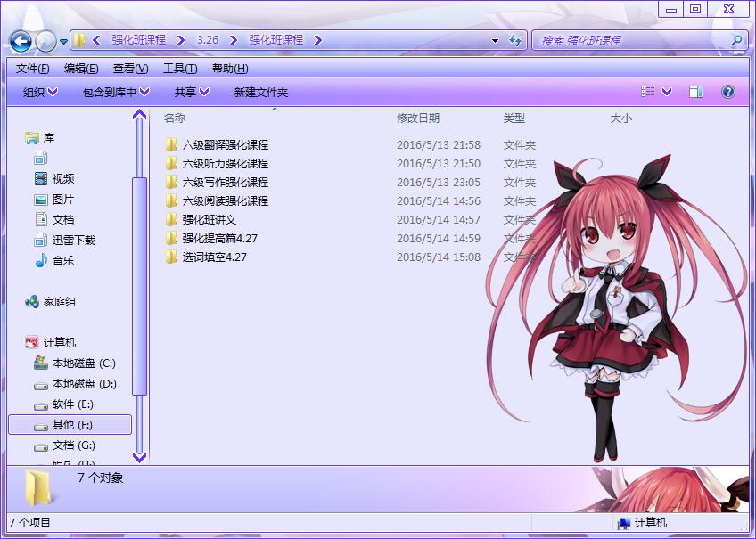
Task: Open the 工具(T) menu
Action: (179, 69)
